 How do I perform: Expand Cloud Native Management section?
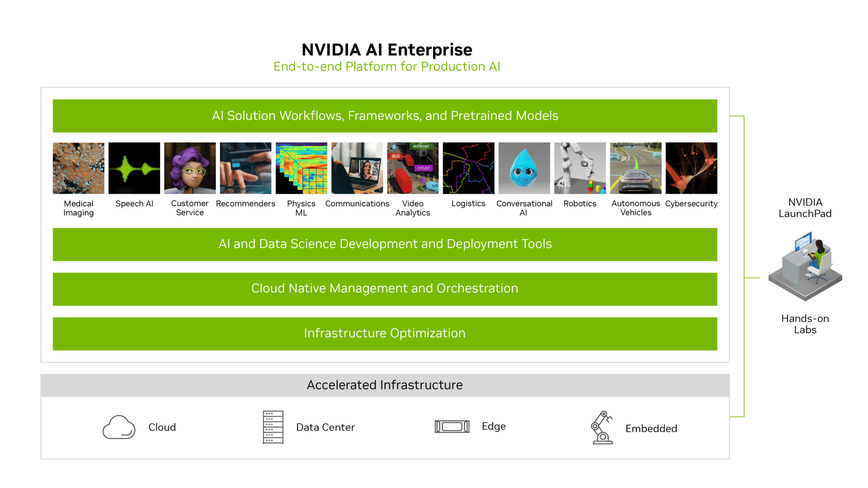[384, 289]
